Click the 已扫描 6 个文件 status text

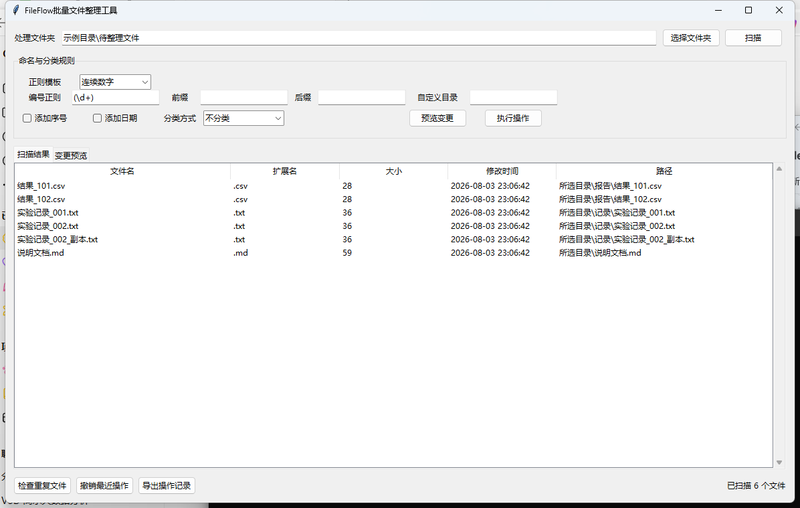(756, 486)
